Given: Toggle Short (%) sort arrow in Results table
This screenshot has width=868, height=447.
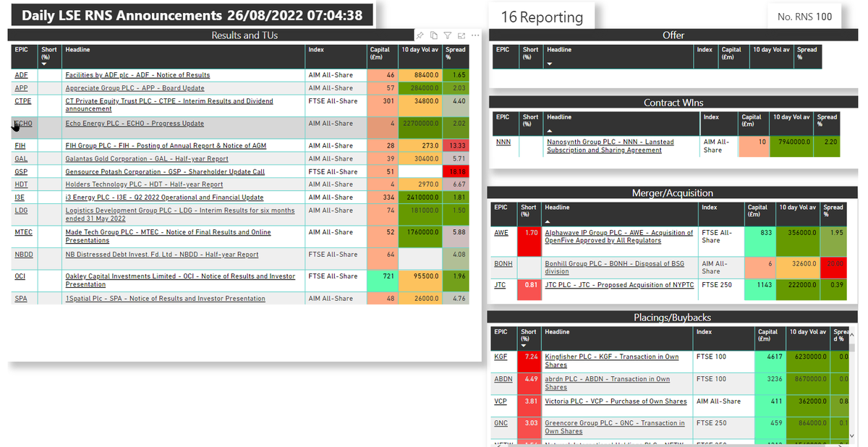Looking at the screenshot, I should click(x=44, y=64).
